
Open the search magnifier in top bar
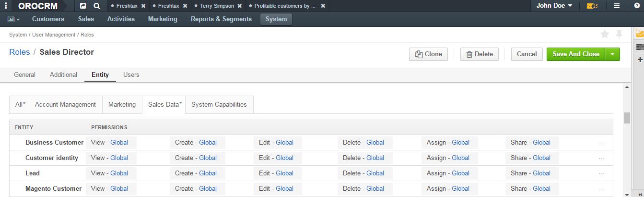pos(97,6)
